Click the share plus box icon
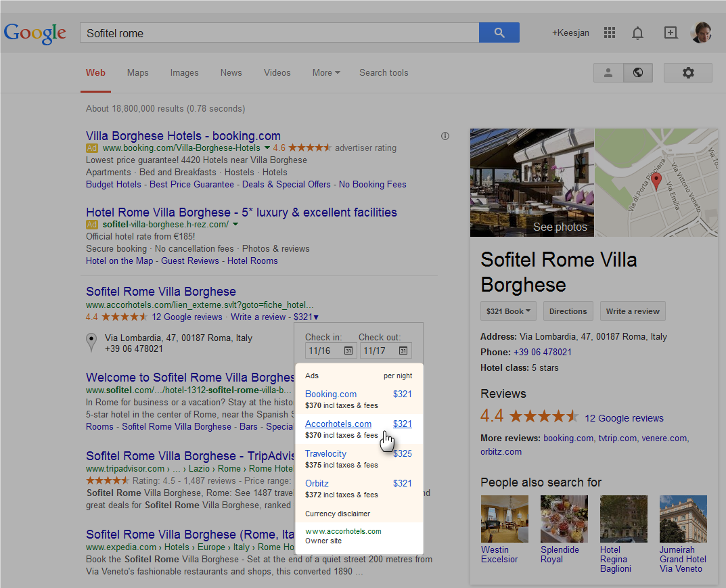Image resolution: width=726 pixels, height=588 pixels. [671, 32]
